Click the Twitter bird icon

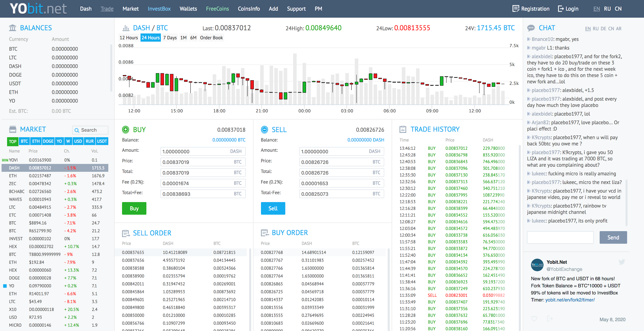pyautogui.click(x=622, y=262)
